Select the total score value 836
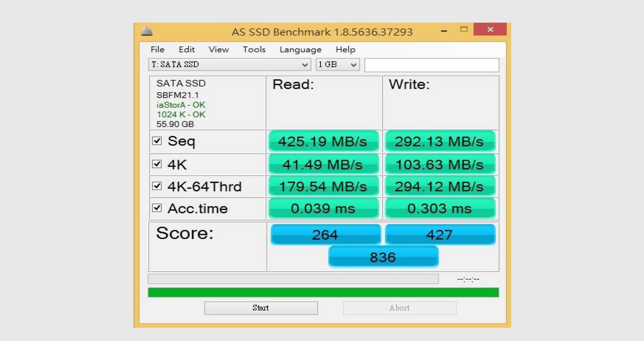Image resolution: width=644 pixels, height=341 pixels. (383, 257)
